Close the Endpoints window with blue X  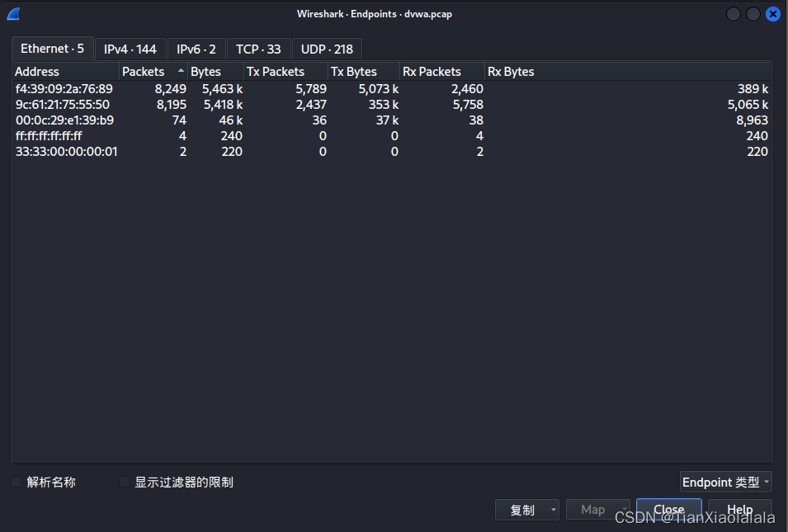pyautogui.click(x=773, y=14)
